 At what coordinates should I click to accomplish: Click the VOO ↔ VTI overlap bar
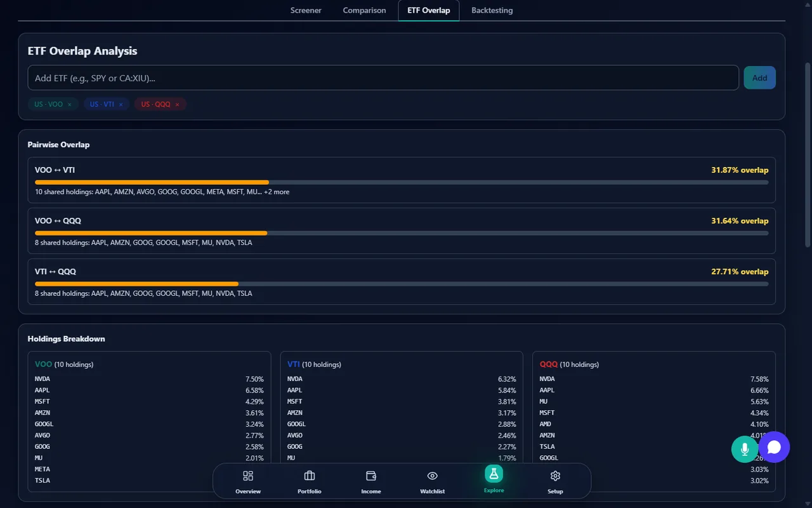[x=402, y=182]
